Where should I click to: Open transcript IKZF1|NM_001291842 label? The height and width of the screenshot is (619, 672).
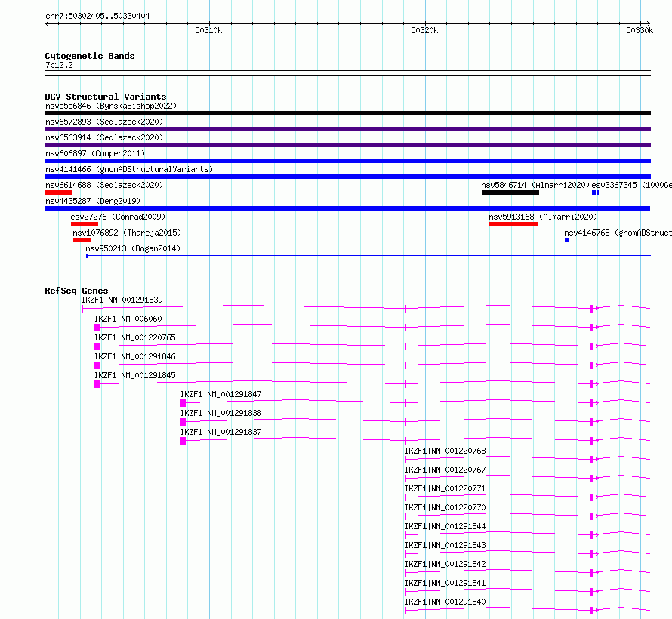pyautogui.click(x=445, y=564)
